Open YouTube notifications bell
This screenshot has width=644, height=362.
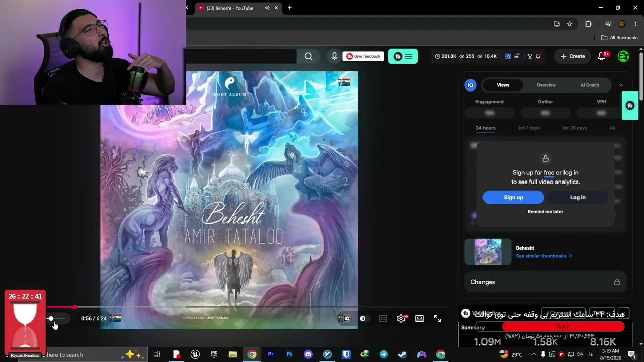click(x=602, y=56)
